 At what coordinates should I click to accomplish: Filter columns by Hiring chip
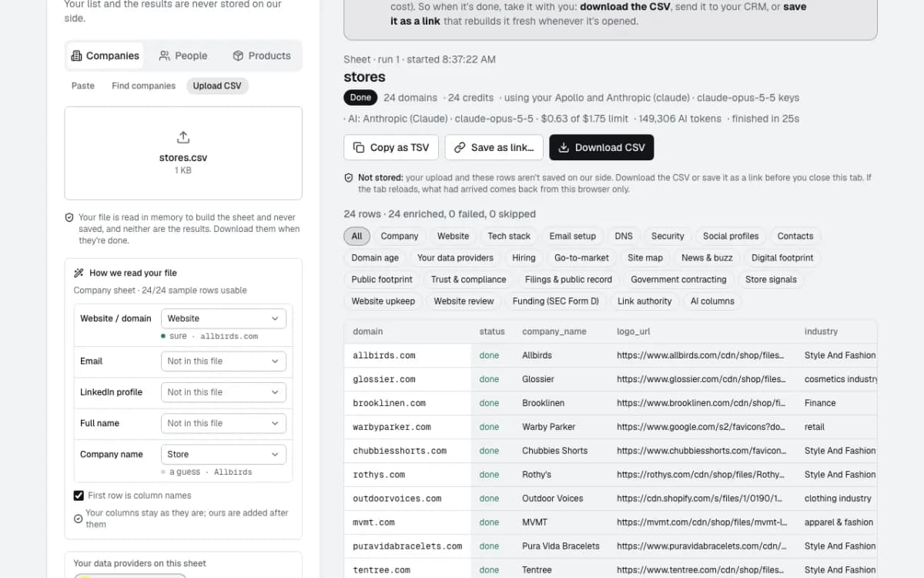pos(524,258)
